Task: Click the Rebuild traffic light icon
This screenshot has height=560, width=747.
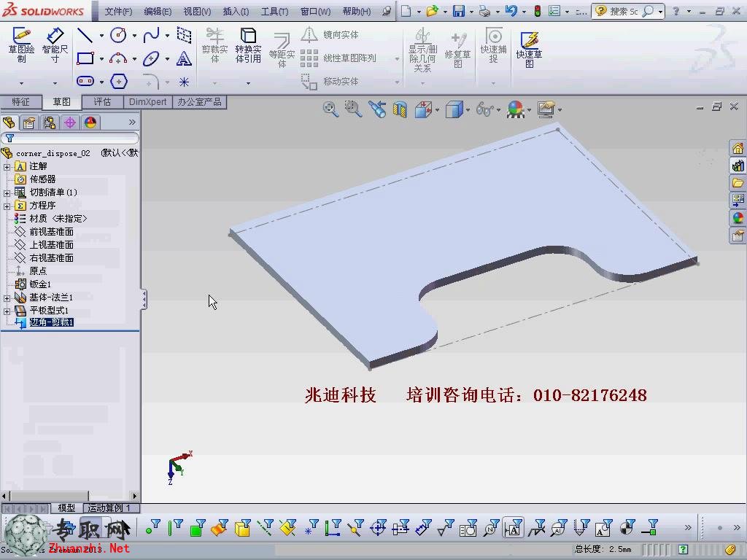Action: [x=538, y=11]
